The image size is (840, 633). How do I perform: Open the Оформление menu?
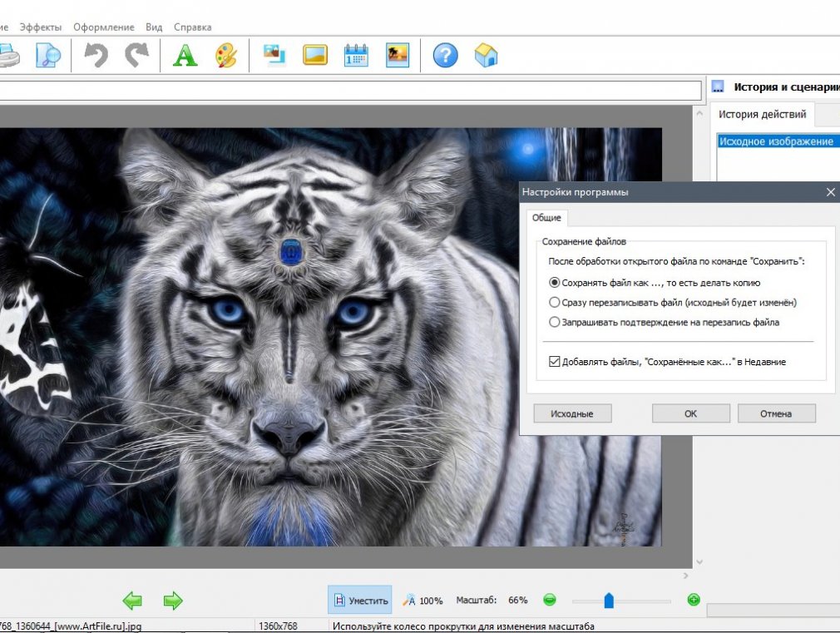[104, 27]
